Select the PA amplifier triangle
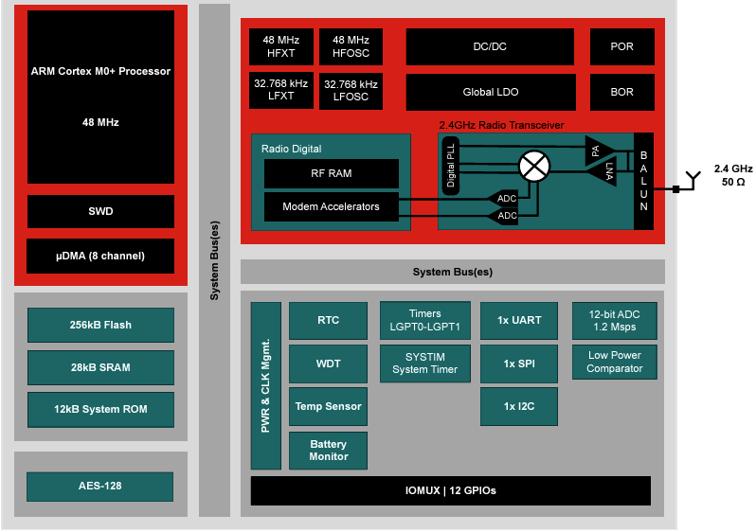756x532 pixels. coord(597,149)
